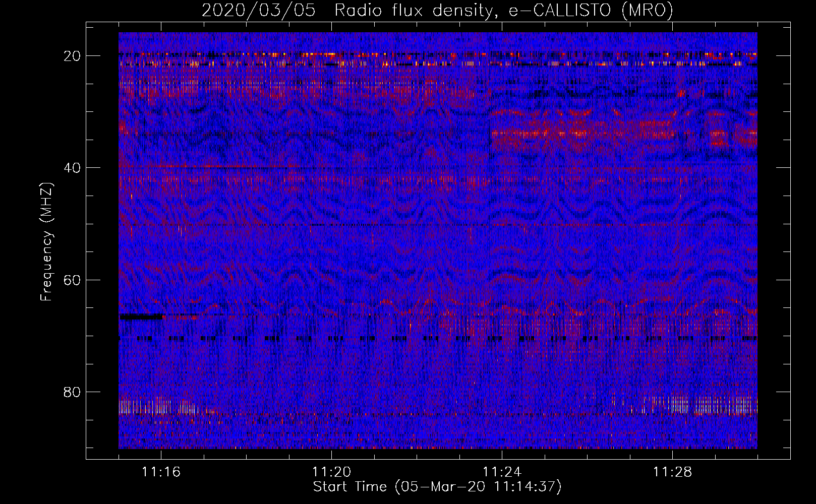Click the 11:24 time tick label
The height and width of the screenshot is (504, 816).
click(502, 472)
